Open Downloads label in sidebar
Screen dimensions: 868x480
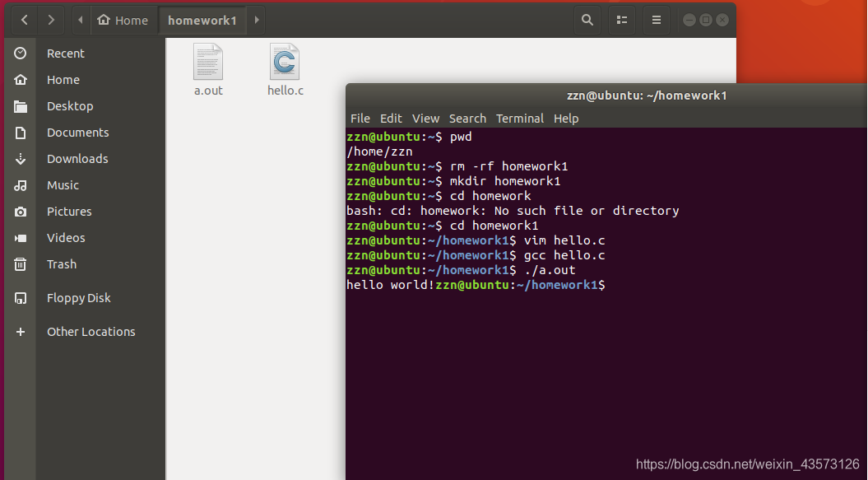click(77, 159)
